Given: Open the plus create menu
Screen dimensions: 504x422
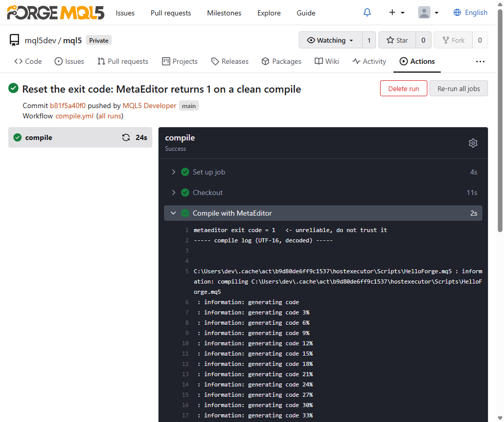Looking at the screenshot, I should point(397,12).
